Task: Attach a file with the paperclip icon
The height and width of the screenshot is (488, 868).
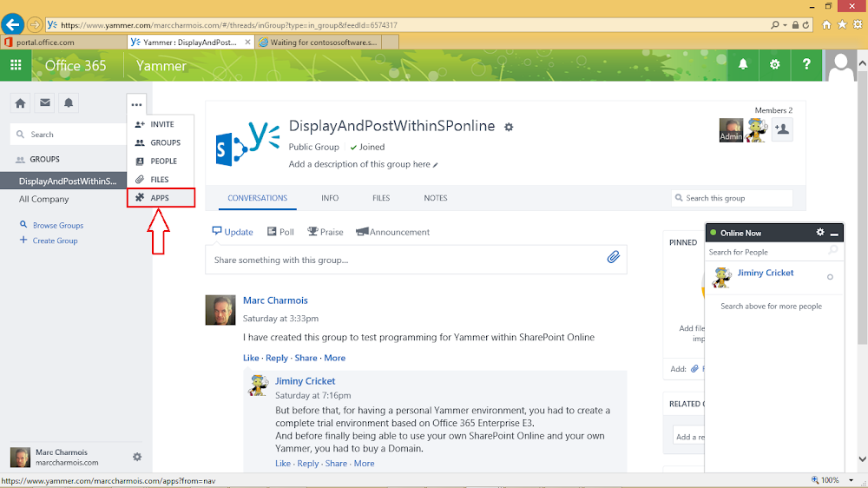Action: coord(613,257)
